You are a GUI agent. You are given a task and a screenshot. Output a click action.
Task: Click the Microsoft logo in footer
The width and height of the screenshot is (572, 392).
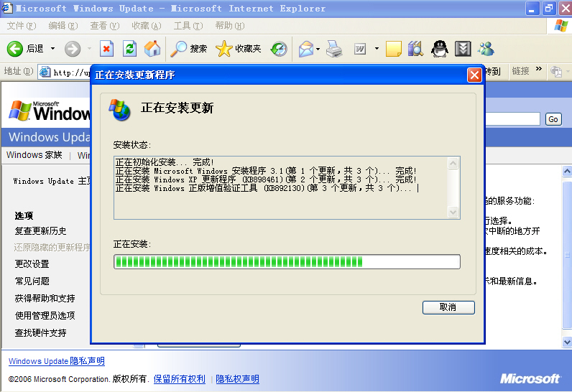click(x=530, y=379)
